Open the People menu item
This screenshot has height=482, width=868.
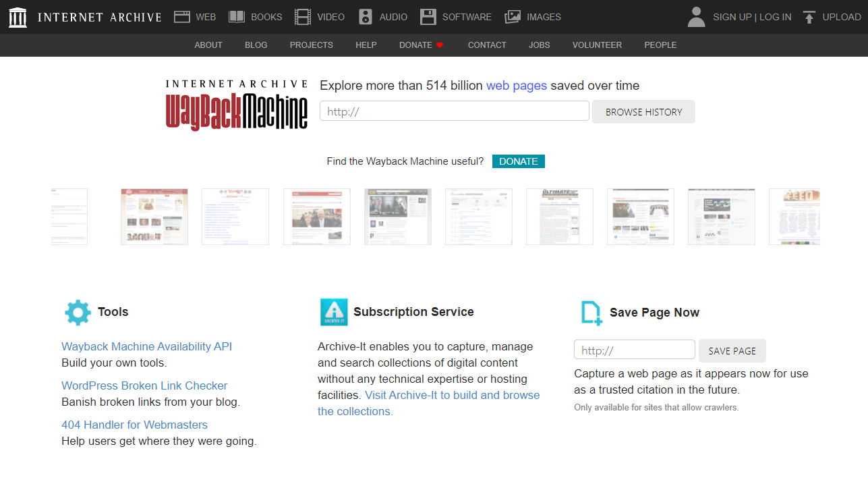660,45
